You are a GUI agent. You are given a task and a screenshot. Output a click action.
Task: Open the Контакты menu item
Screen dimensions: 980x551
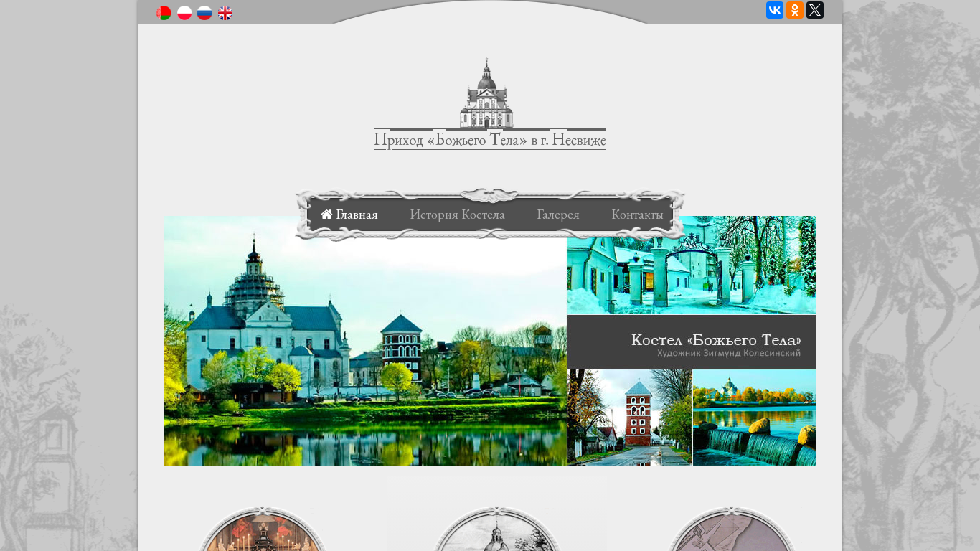(637, 215)
